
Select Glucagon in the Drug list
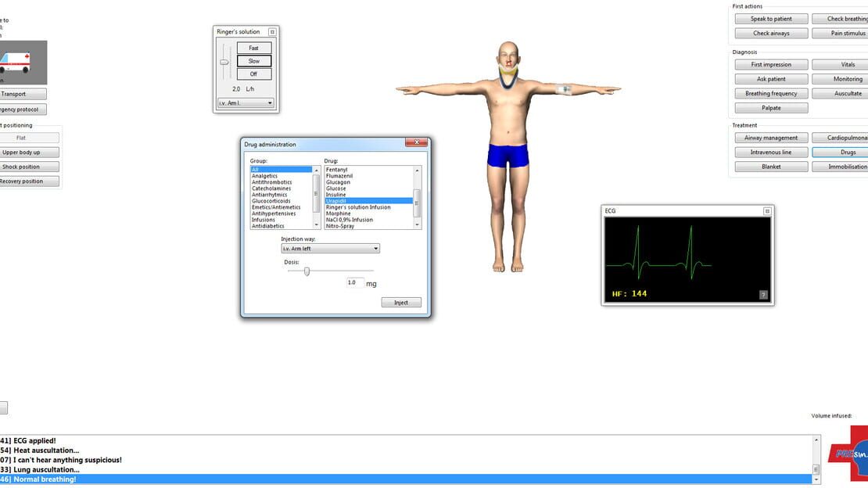338,182
